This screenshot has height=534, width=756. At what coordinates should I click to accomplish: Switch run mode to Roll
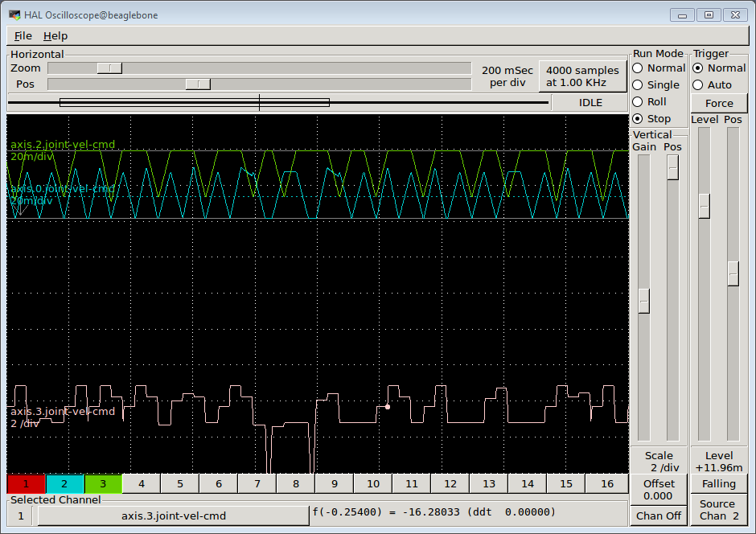click(638, 102)
